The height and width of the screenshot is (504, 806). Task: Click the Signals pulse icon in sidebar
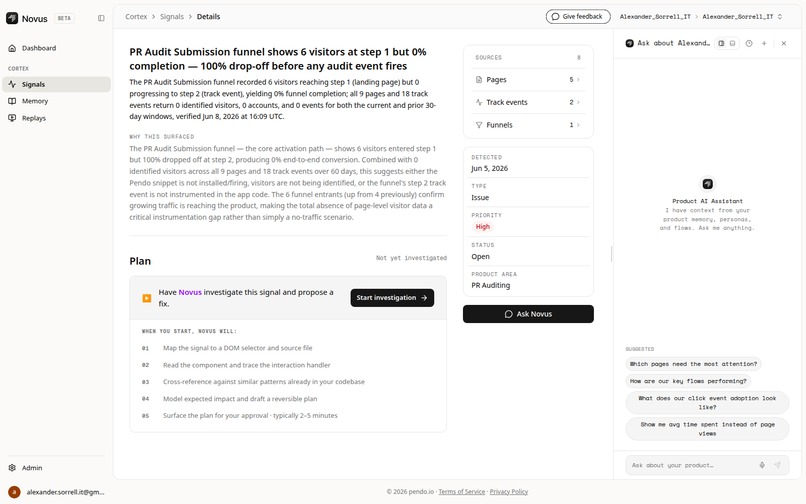(12, 84)
